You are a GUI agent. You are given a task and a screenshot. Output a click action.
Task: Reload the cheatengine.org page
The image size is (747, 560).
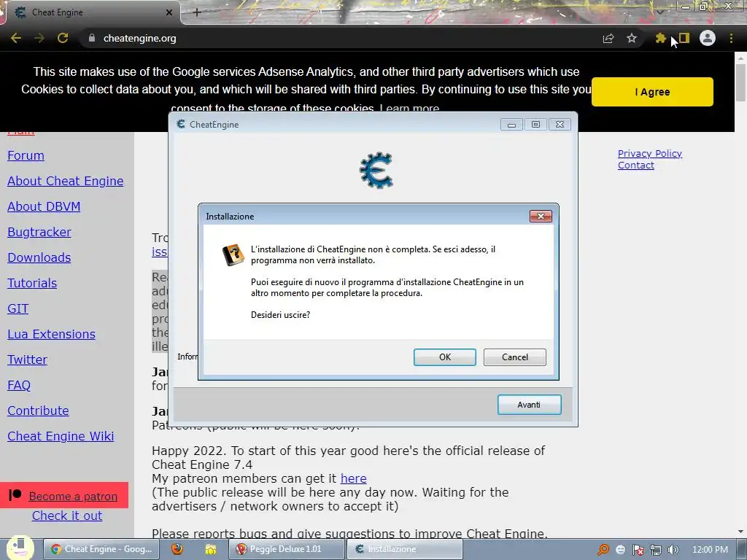pyautogui.click(x=63, y=38)
